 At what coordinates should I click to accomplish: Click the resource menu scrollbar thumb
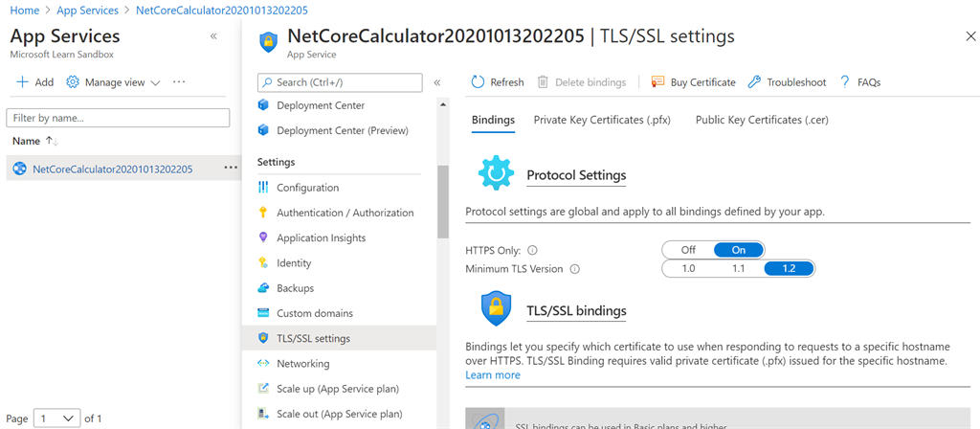point(443,201)
